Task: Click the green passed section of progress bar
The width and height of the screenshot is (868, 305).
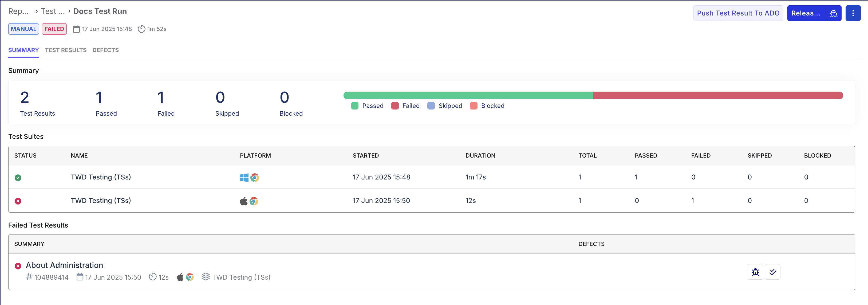Action: click(468, 95)
